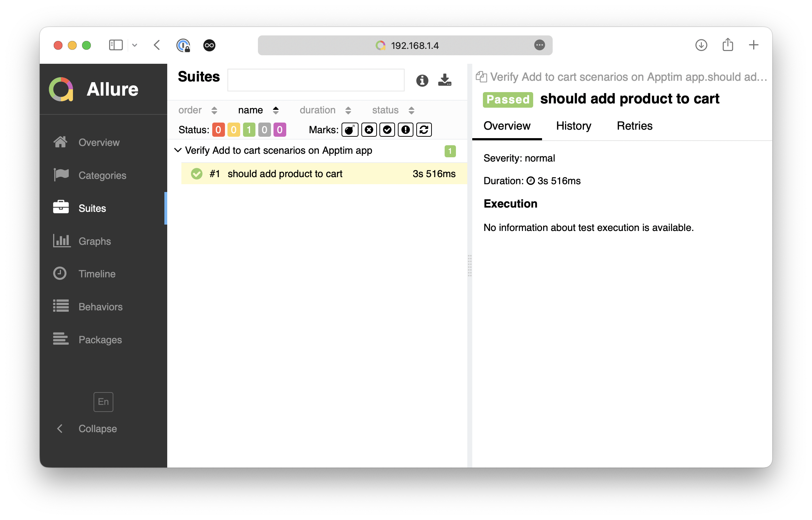This screenshot has height=520, width=812.
Task: Switch to the Retries tab
Action: (x=635, y=126)
